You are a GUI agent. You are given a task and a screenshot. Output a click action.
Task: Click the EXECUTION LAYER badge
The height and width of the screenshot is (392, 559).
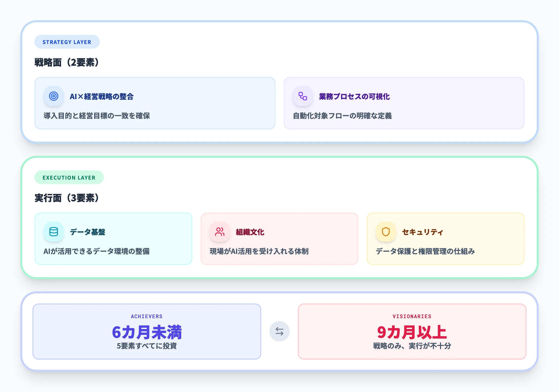69,177
